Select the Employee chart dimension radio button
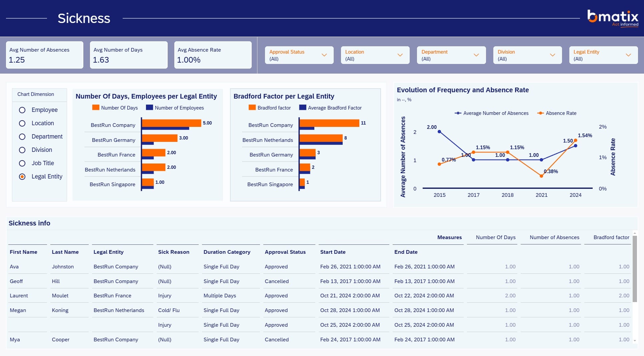The image size is (644, 356). click(22, 110)
